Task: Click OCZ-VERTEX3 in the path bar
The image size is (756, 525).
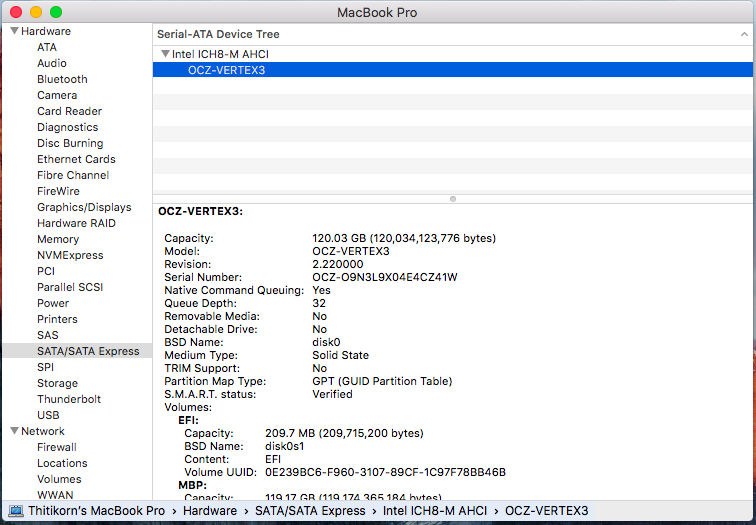Action: [547, 511]
